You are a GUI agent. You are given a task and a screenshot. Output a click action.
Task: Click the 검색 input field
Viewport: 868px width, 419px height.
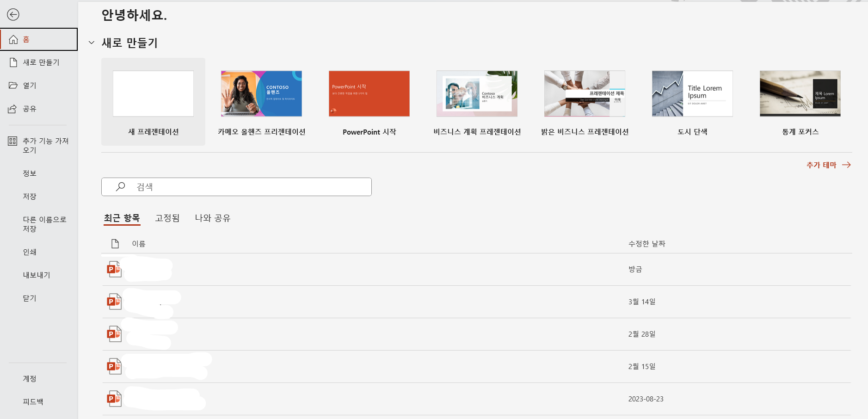pos(236,187)
